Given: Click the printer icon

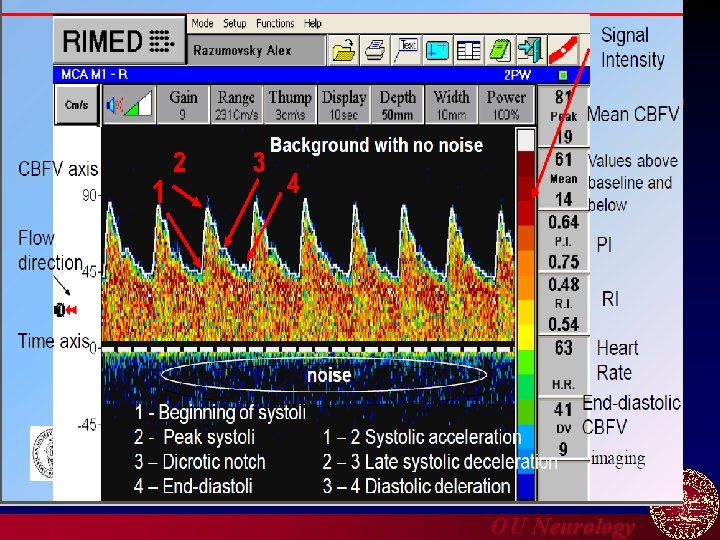Looking at the screenshot, I should (x=375, y=50).
